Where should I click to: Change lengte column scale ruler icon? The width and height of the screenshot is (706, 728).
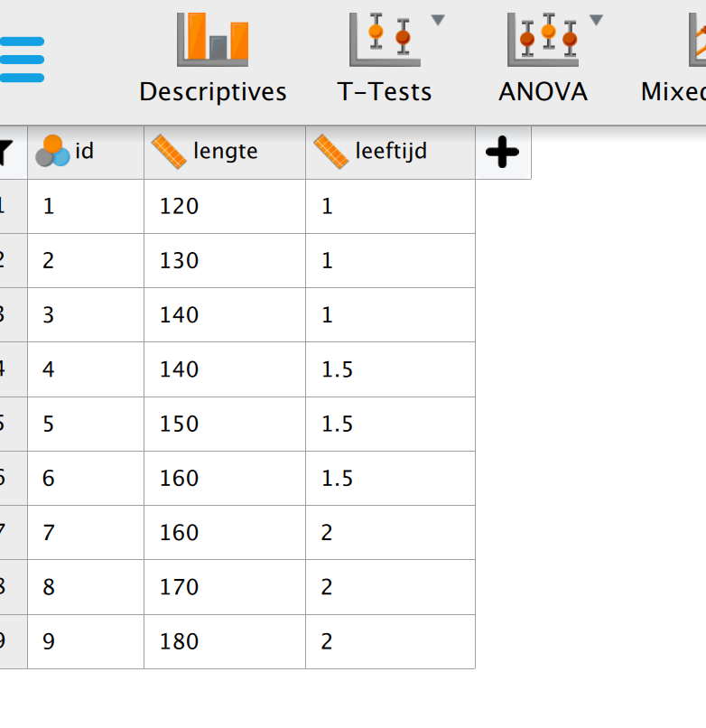point(169,152)
